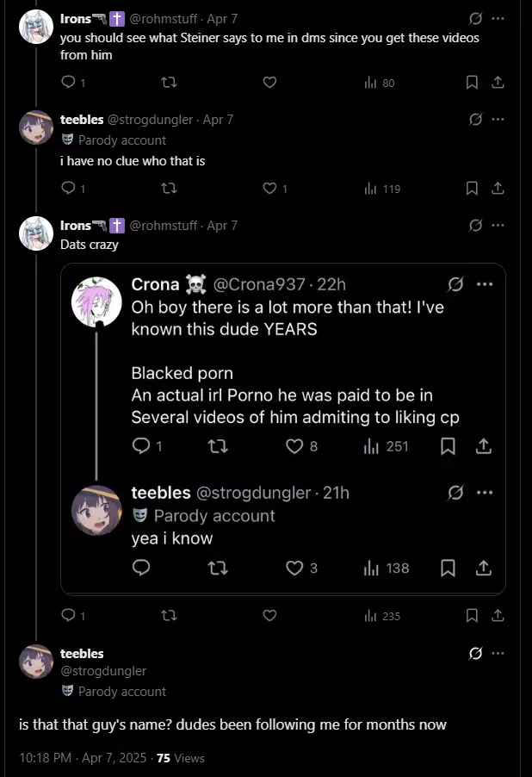Viewport: 532px width, 777px height.
Task: Bookmark Irons' first tweet about dms
Action: 472,82
